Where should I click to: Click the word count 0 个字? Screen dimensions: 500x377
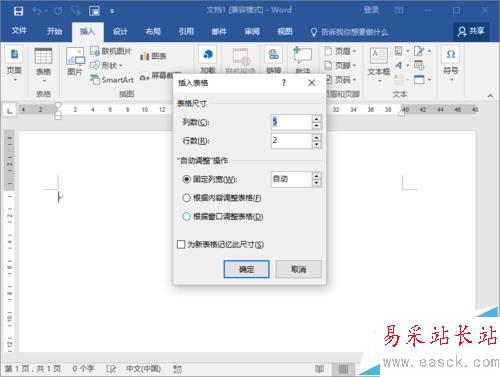[83, 369]
